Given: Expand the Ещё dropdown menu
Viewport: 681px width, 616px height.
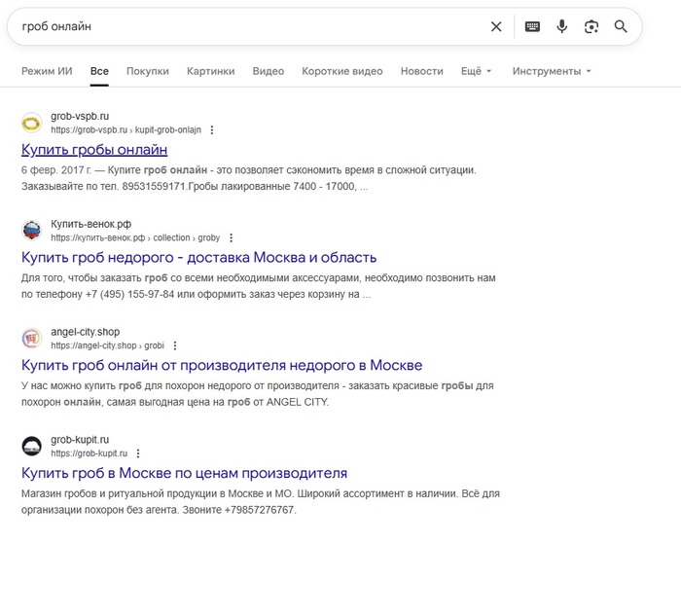Looking at the screenshot, I should click(x=476, y=71).
